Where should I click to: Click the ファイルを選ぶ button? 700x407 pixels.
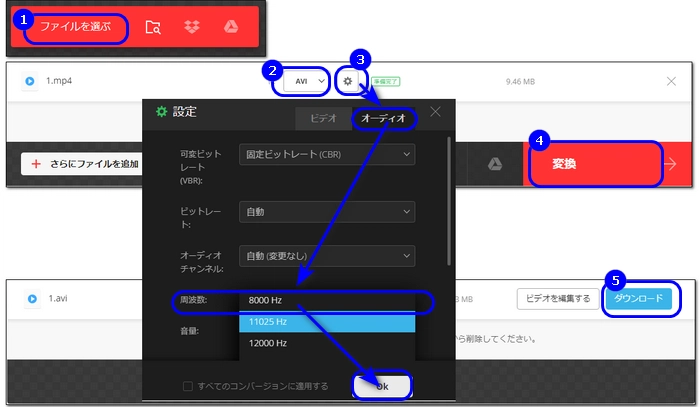75,27
